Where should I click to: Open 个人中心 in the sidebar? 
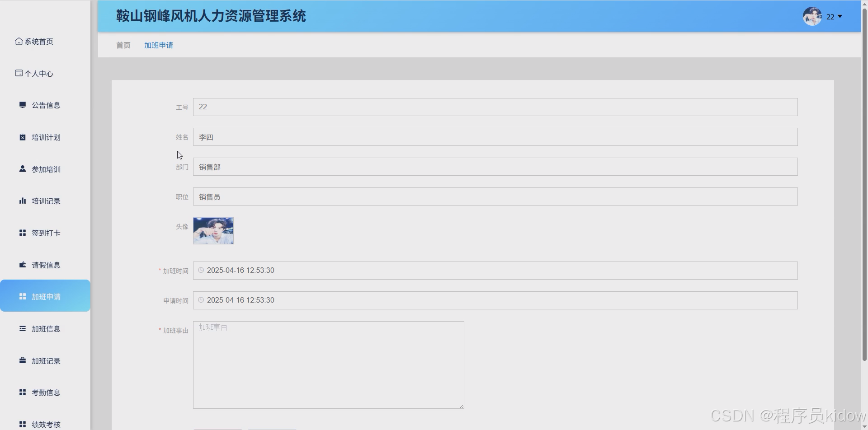point(45,73)
